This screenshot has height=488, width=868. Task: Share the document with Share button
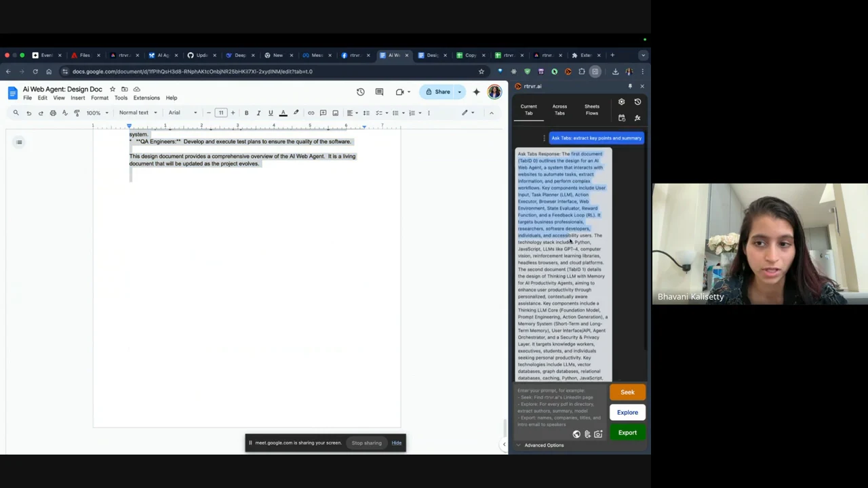(437, 92)
